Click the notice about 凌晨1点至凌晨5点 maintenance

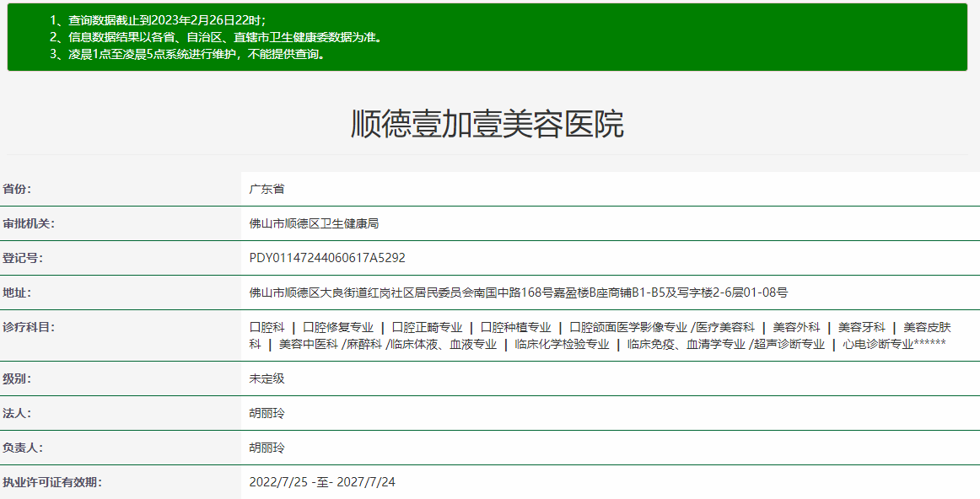tap(186, 54)
